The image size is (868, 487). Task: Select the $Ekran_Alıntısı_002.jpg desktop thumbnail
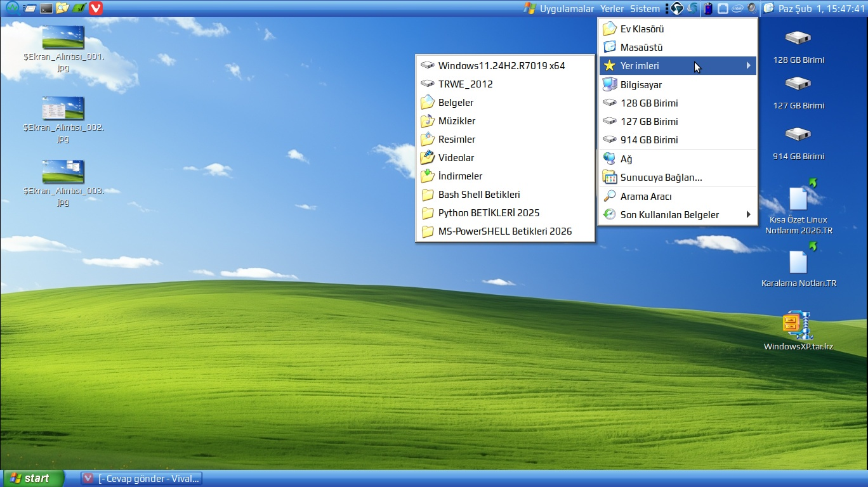[63, 108]
